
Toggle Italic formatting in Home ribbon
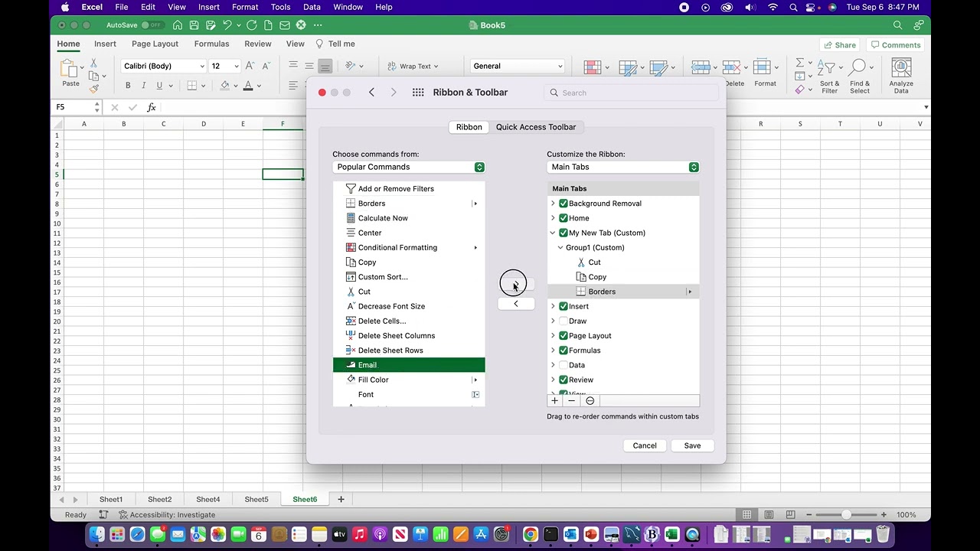tap(143, 85)
